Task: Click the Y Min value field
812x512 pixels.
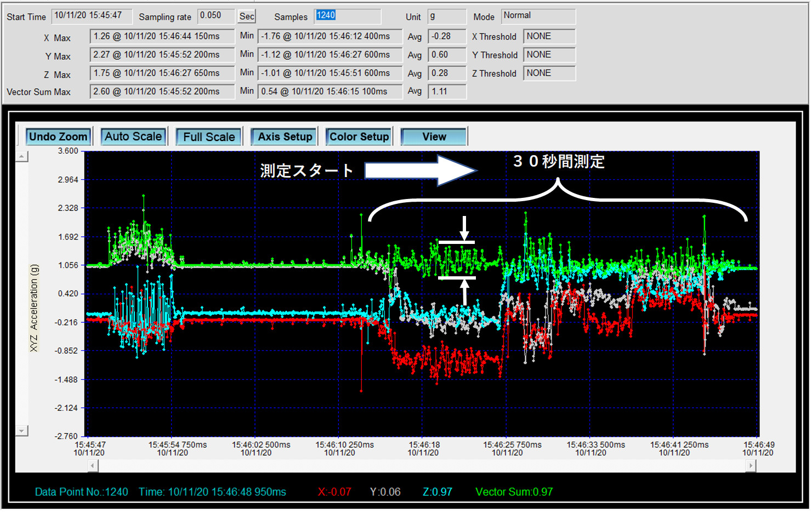Action: (330, 55)
